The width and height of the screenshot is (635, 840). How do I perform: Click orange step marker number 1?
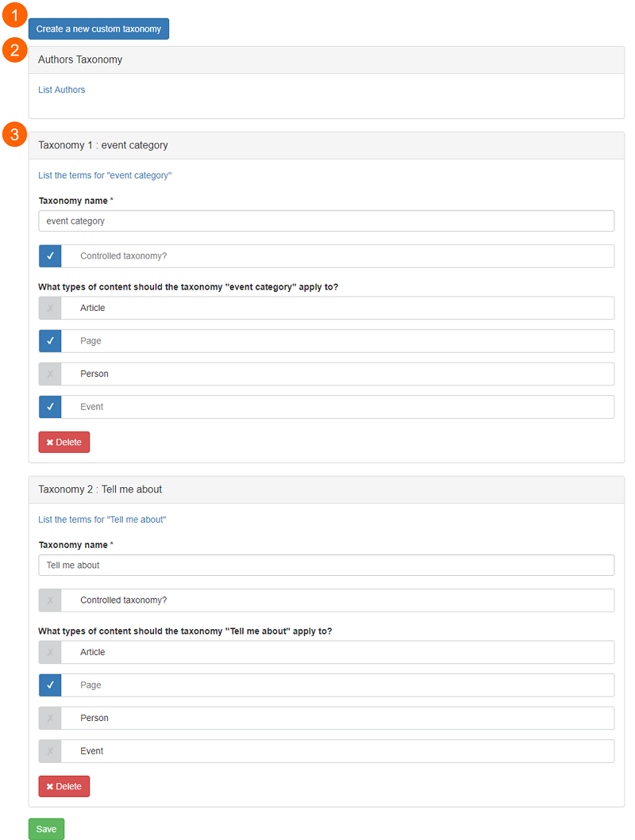point(14,14)
